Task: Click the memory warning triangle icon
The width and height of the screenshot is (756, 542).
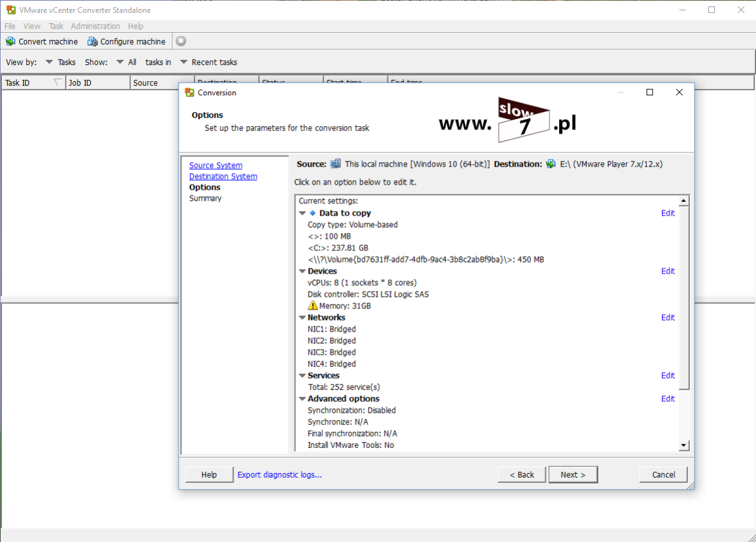Action: pyautogui.click(x=313, y=306)
